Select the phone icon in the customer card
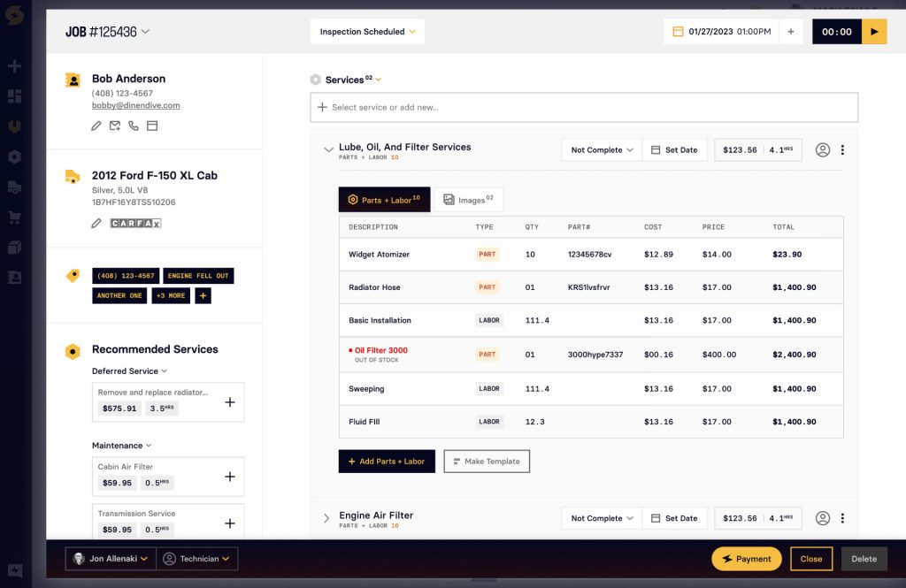The width and height of the screenshot is (906, 588). [133, 126]
